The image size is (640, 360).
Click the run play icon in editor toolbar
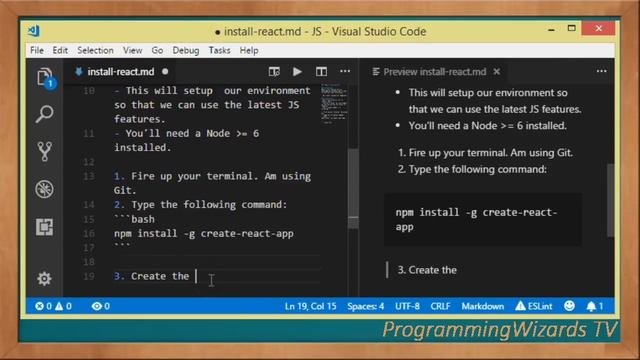(297, 72)
